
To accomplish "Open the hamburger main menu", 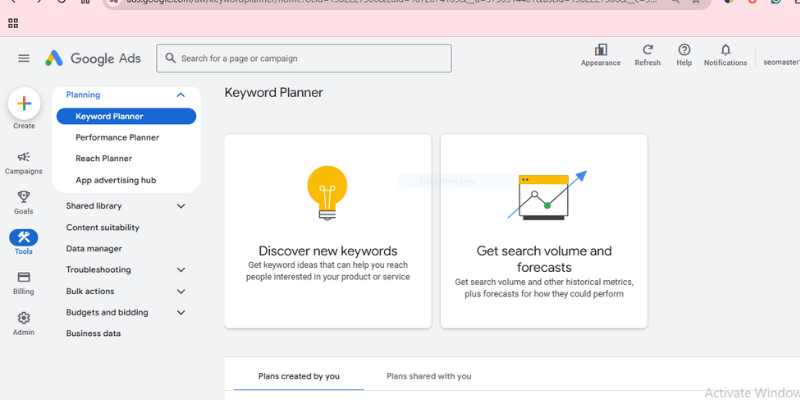I will click(23, 58).
